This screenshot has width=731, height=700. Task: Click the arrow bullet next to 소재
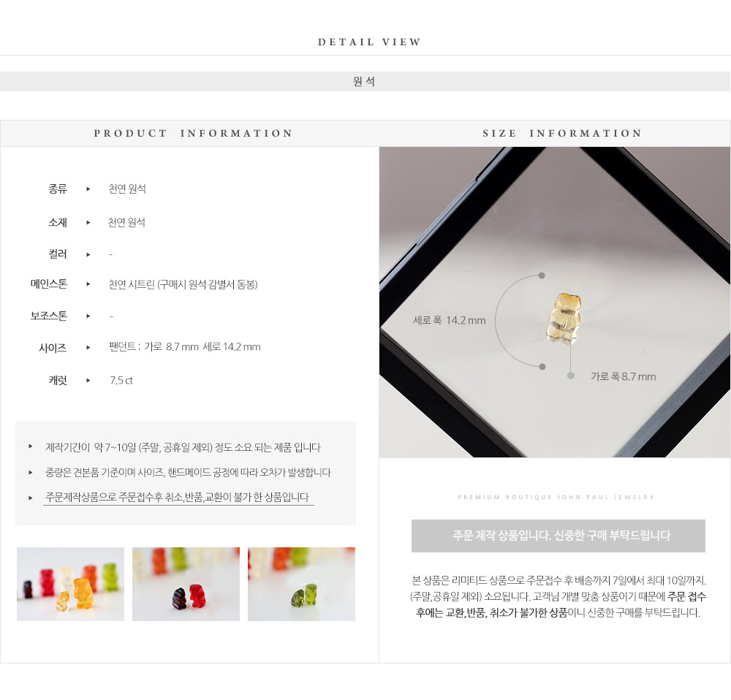[x=88, y=223]
